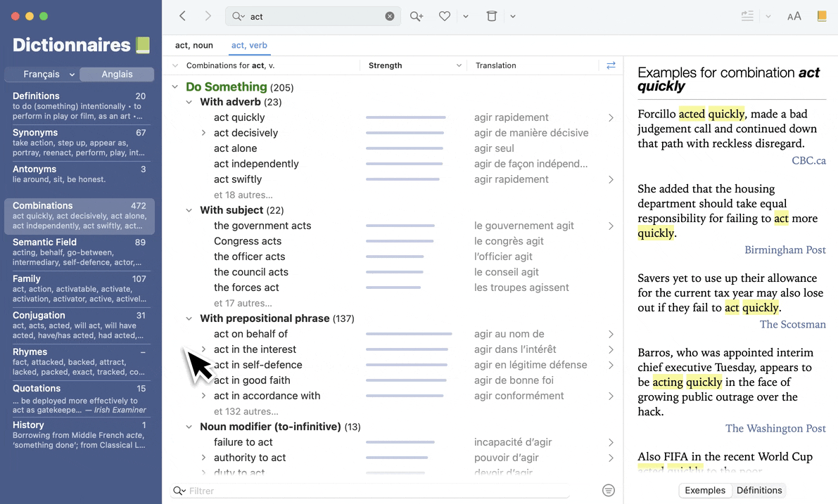Collapse the With adverb group
Image resolution: width=838 pixels, height=504 pixels.
click(189, 103)
